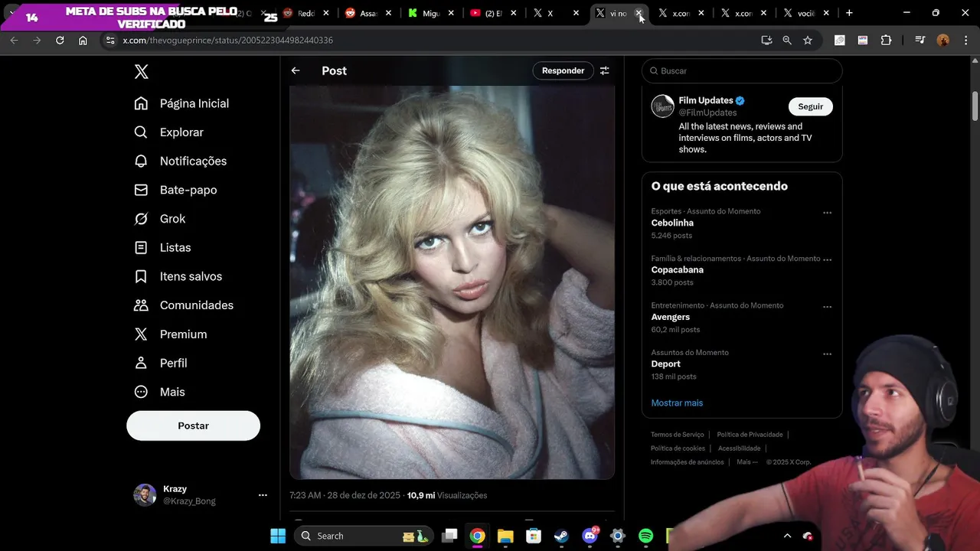Open the Copacabana trending topic
The image size is (980, 551).
point(677,269)
